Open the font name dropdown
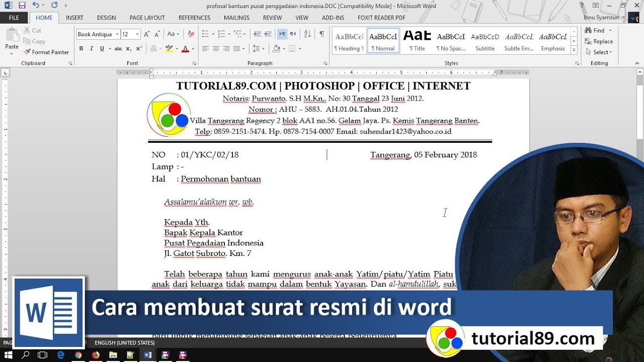 pos(117,34)
